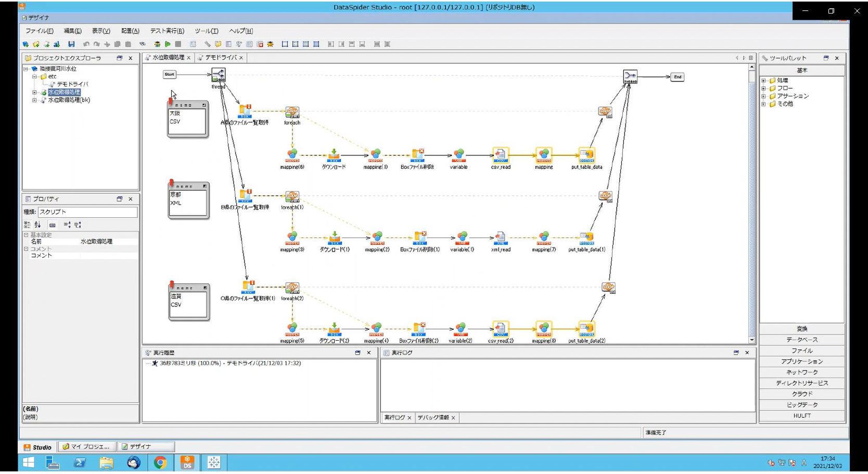
Task: Expand the 処理 folder in tool palette
Action: (x=763, y=81)
